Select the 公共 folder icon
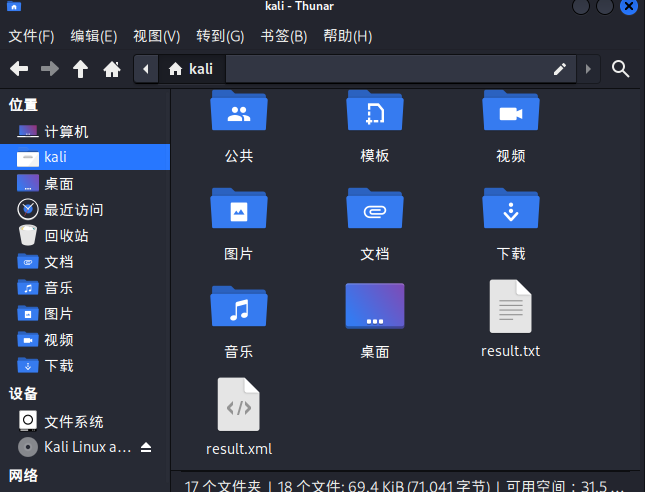Screen dimensions: 645x492 point(239,111)
